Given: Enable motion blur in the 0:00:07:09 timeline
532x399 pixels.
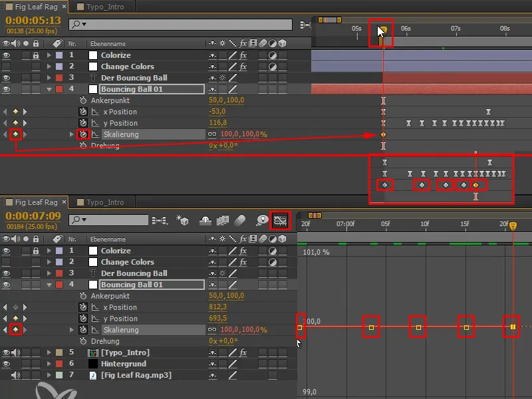Looking at the screenshot, I should point(240,221).
